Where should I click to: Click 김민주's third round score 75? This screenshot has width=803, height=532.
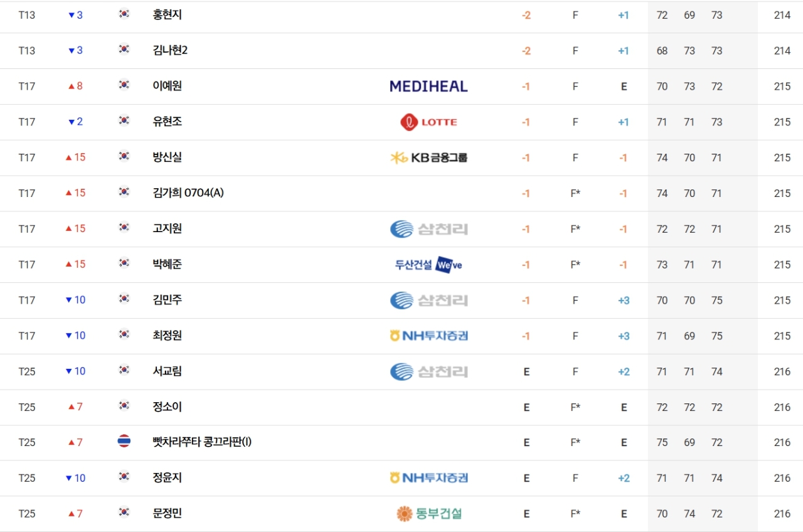pyautogui.click(x=716, y=301)
